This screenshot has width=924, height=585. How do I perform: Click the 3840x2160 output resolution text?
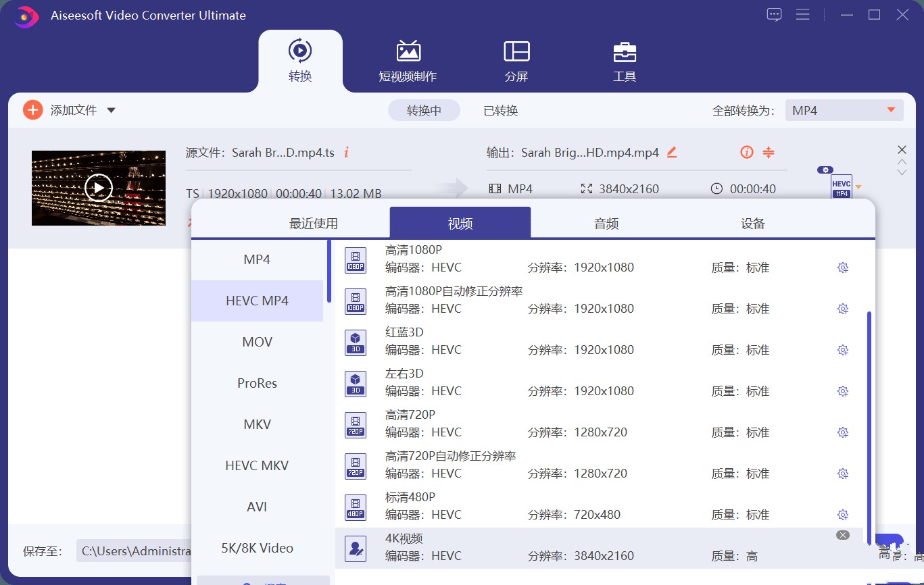pyautogui.click(x=629, y=189)
